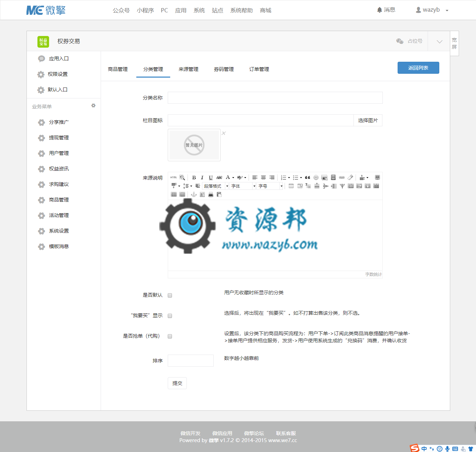
Task: Toggle the 是否抢单(代购) checkbox
Action: tap(170, 336)
